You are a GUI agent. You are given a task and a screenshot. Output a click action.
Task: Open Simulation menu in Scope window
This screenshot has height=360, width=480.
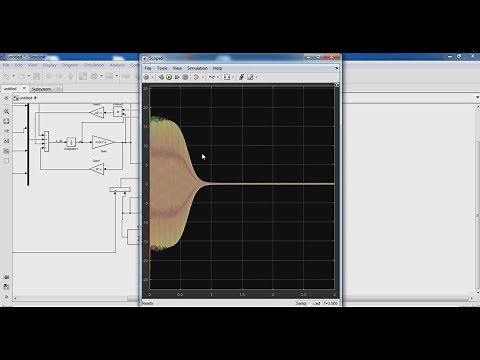197,68
